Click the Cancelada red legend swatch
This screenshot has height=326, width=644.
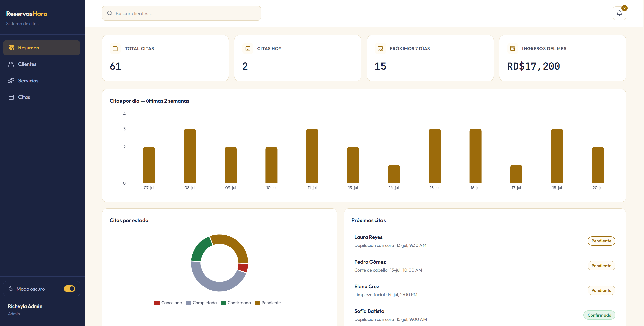tap(157, 303)
